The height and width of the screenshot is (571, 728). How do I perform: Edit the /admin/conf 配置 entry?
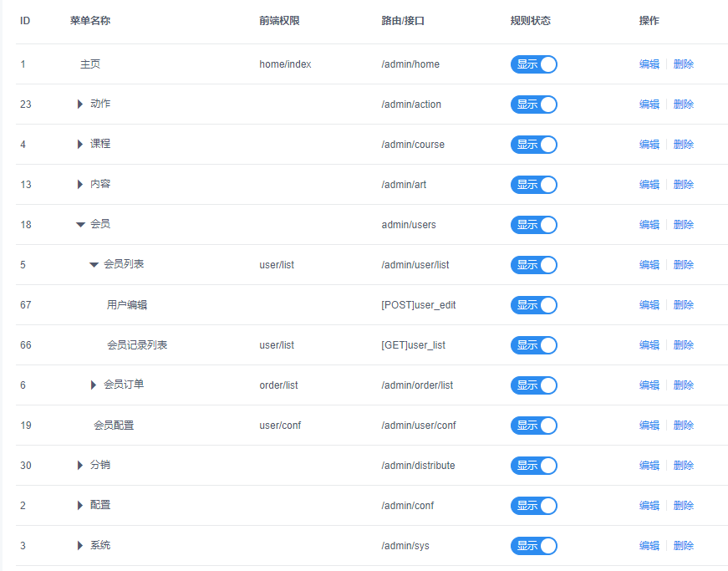[649, 506]
